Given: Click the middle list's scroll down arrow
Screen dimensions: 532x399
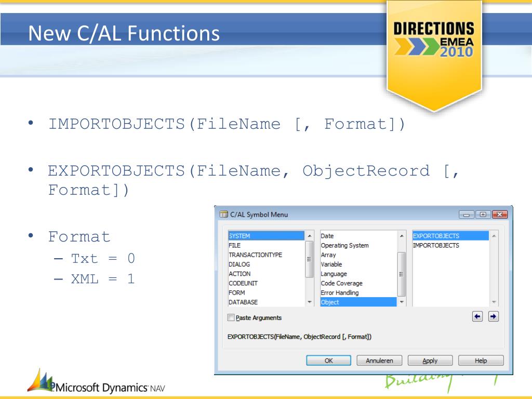Looking at the screenshot, I should 402,302.
